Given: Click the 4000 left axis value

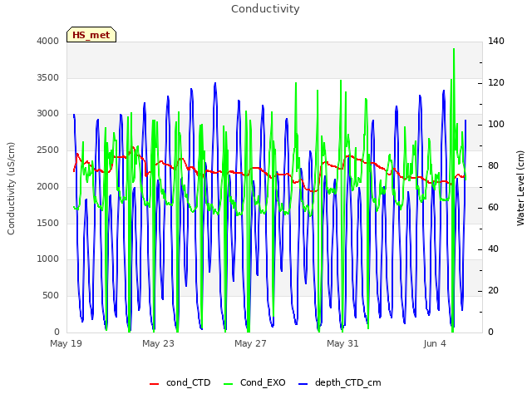Looking at the screenshot, I should tap(48, 41).
